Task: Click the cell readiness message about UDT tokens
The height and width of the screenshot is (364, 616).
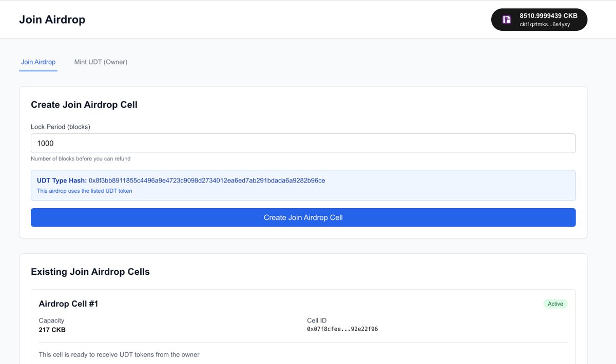Action: coord(119,354)
